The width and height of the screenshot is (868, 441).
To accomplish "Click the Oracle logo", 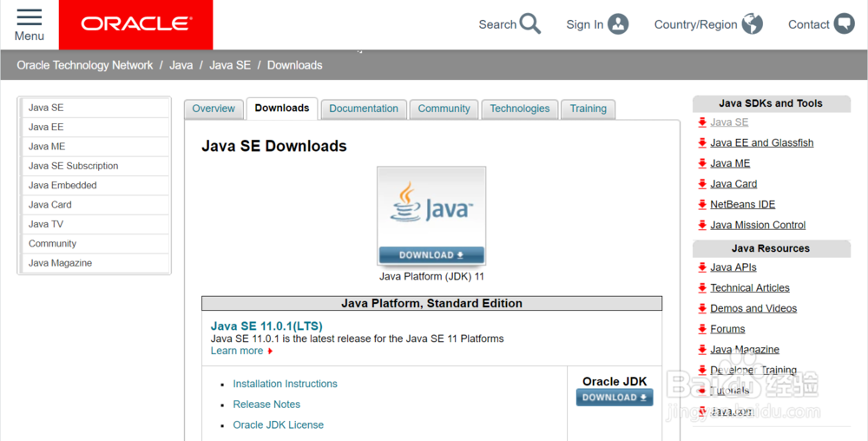I will (x=135, y=23).
